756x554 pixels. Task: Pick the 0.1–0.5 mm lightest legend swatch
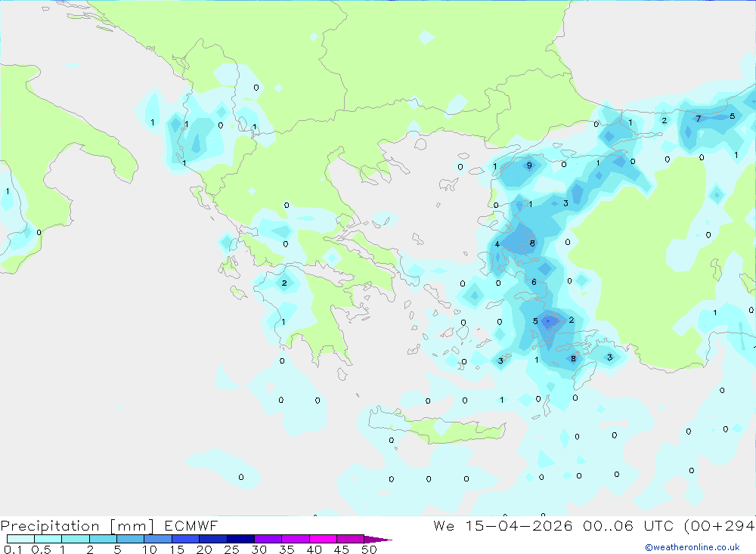(20, 539)
